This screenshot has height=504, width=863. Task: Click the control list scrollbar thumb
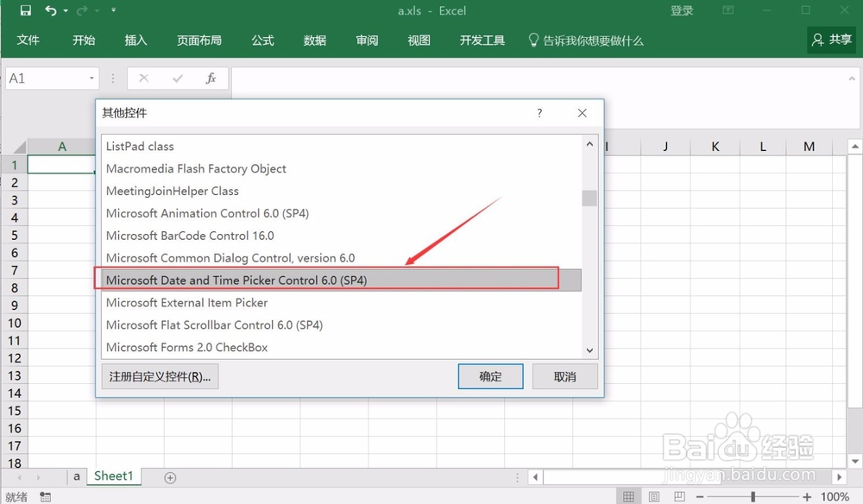pyautogui.click(x=589, y=198)
